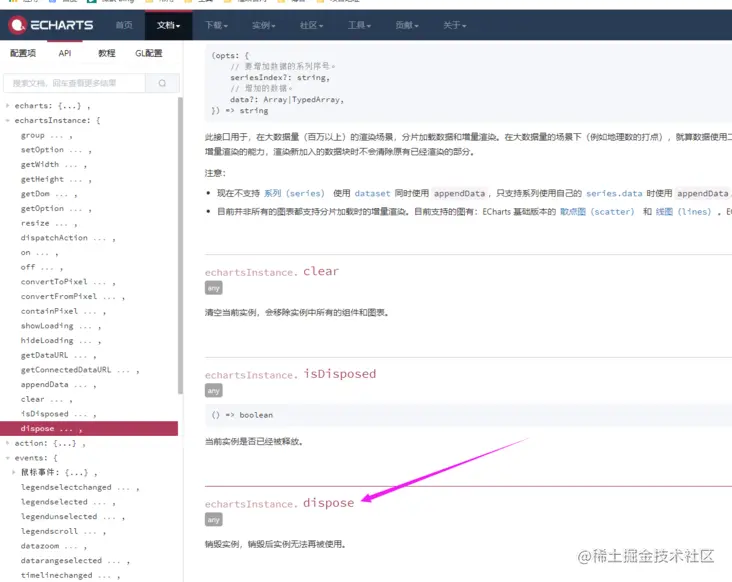Image resolution: width=732 pixels, height=582 pixels.
Task: Click the any badge under dispose
Action: 213,519
